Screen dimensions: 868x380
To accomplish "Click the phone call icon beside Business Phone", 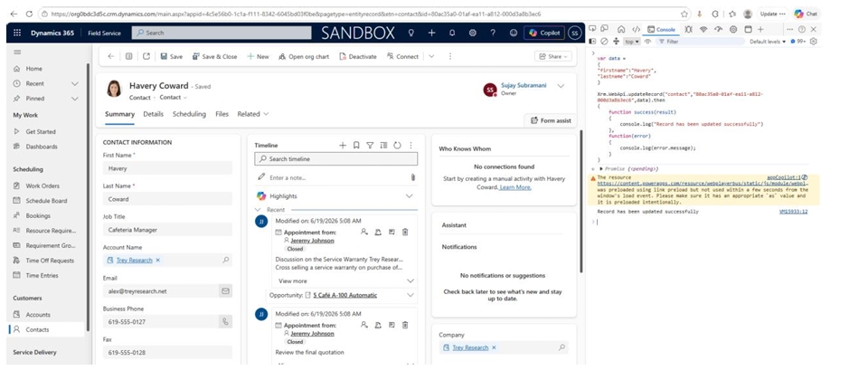I will (225, 321).
